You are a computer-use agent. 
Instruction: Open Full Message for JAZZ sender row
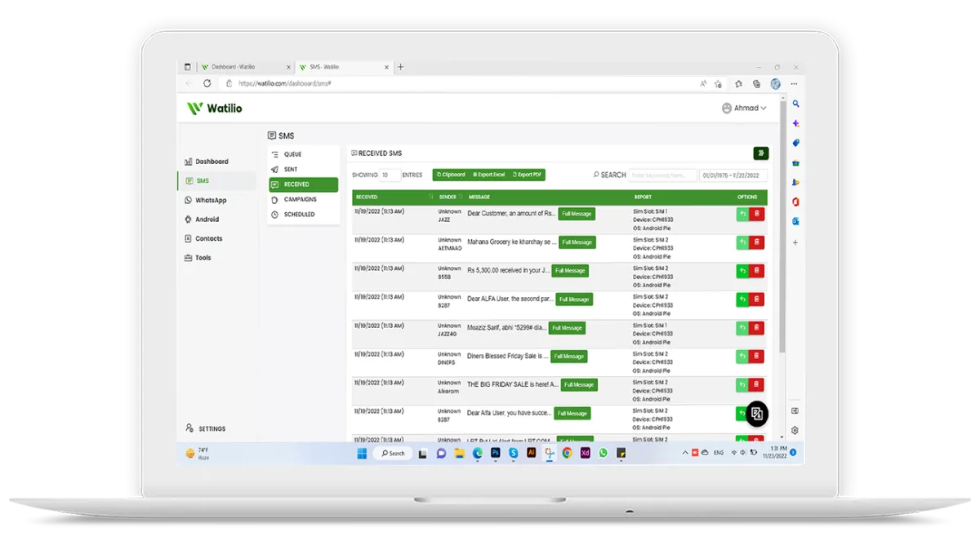[577, 214]
